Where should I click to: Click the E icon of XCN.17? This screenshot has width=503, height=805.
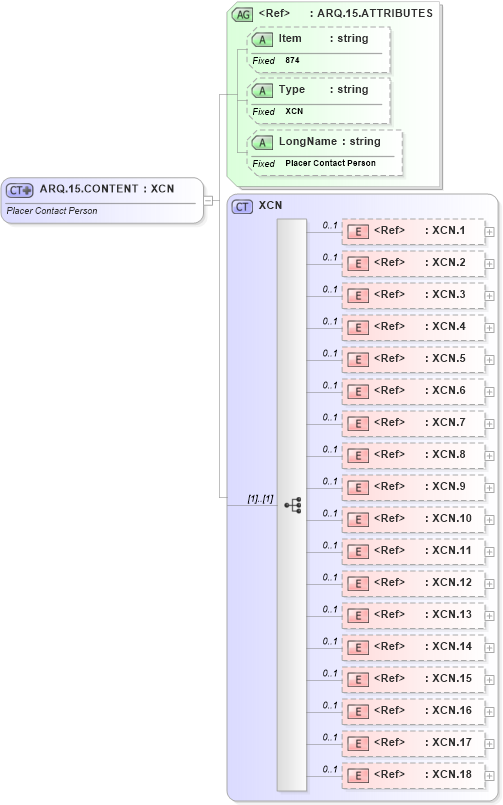(358, 743)
